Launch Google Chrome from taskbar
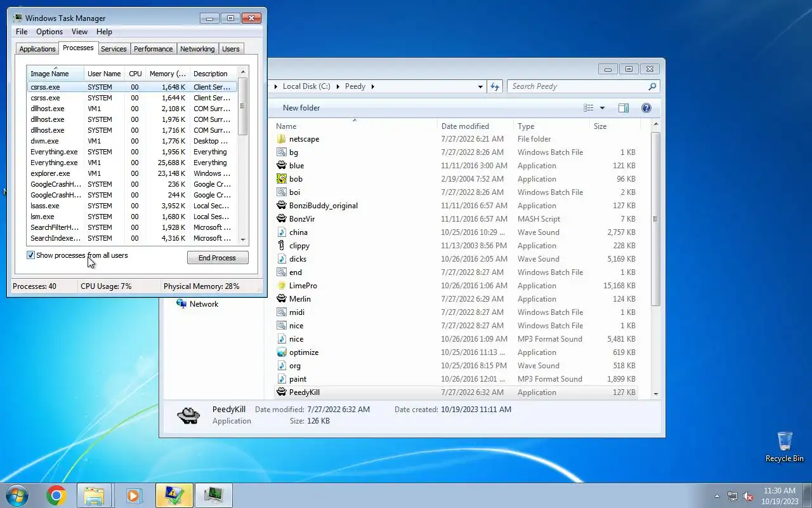This screenshot has height=508, width=812. click(56, 495)
